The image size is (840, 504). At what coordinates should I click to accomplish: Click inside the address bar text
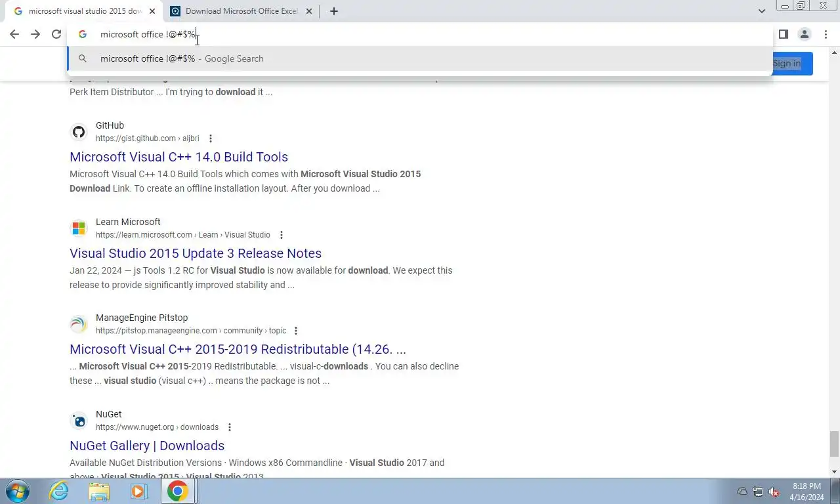148,34
